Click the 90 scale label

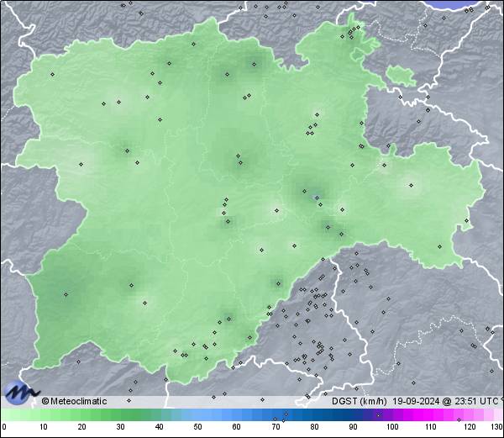(353, 427)
